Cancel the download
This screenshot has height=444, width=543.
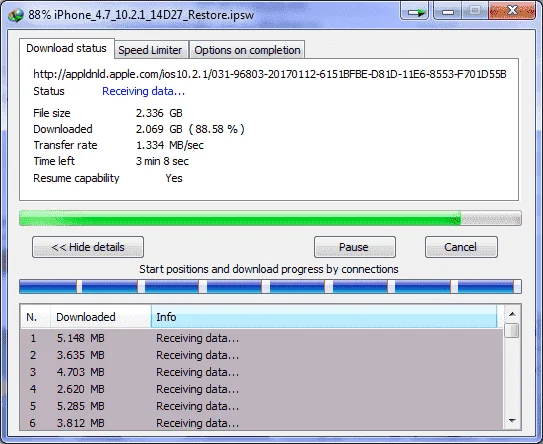point(461,247)
